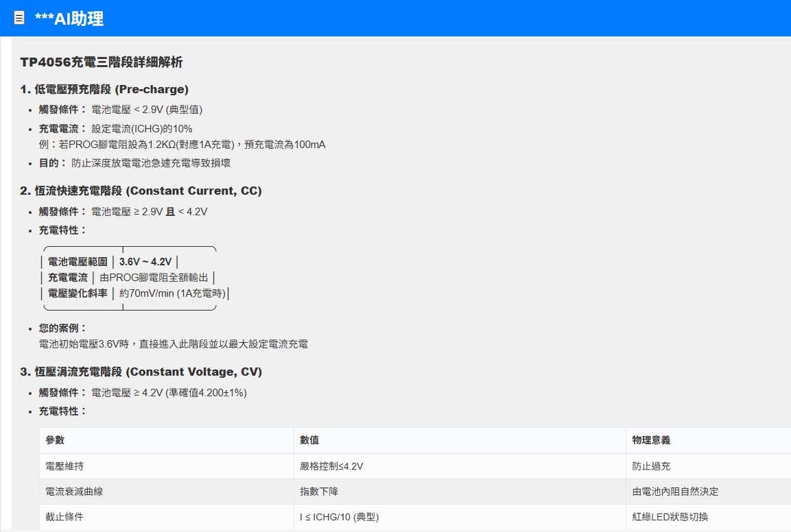
Task: Click the 數值 table column header
Action: [309, 440]
